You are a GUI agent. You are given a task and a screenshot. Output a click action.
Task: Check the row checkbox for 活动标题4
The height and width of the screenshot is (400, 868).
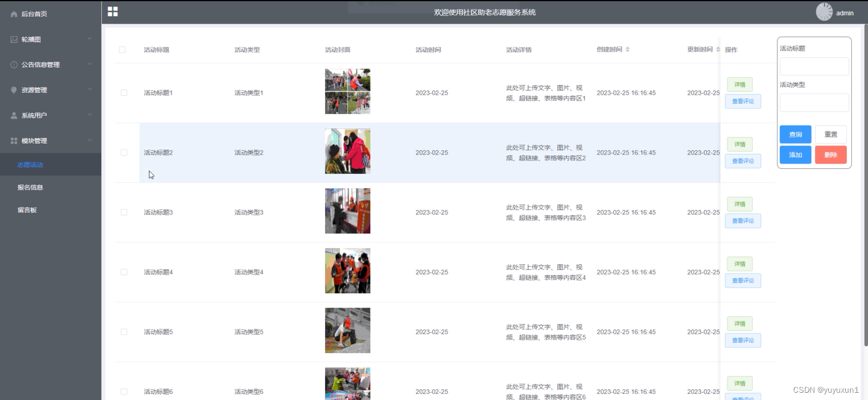coord(124,272)
